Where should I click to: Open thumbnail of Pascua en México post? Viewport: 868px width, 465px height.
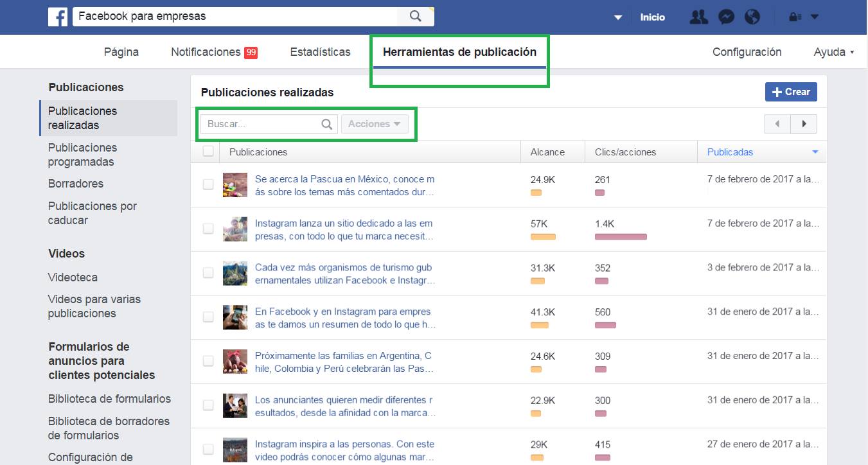tap(235, 185)
